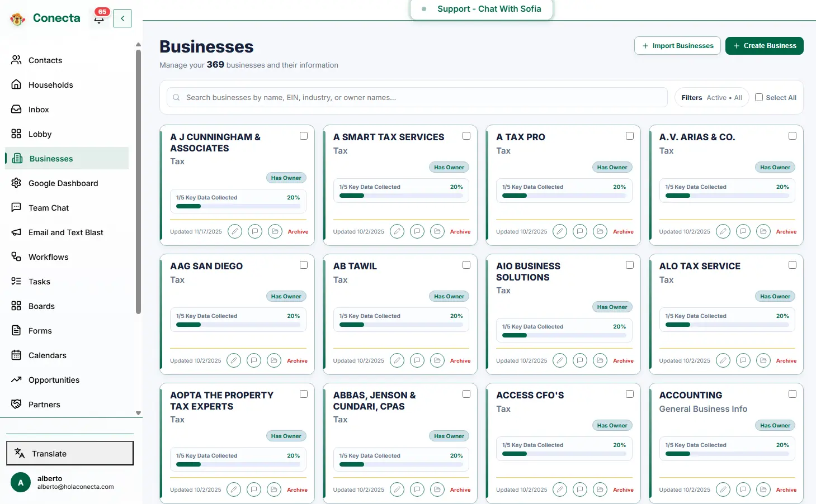816x504 pixels.
Task: Click the progress bar on ACCOUNTING card
Action: coord(727,454)
